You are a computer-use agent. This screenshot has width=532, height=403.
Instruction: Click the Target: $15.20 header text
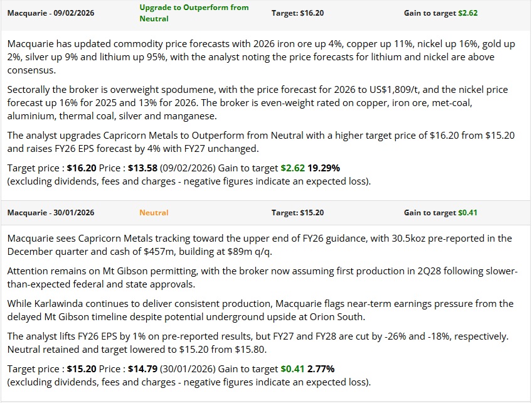(297, 213)
